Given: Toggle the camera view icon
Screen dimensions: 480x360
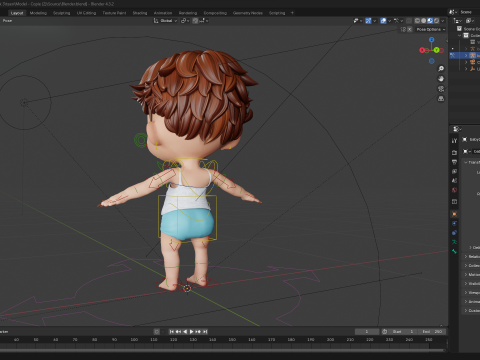Looking at the screenshot, I should tap(441, 89).
